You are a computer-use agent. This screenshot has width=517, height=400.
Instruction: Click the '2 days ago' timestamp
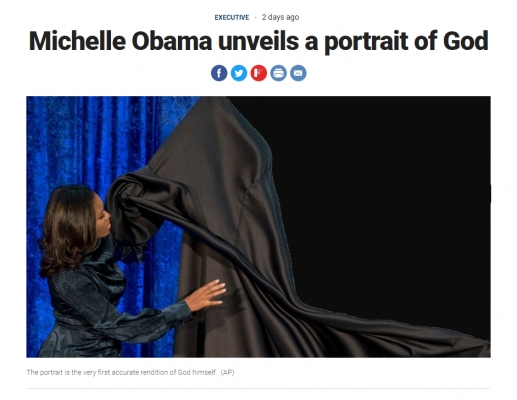[280, 17]
